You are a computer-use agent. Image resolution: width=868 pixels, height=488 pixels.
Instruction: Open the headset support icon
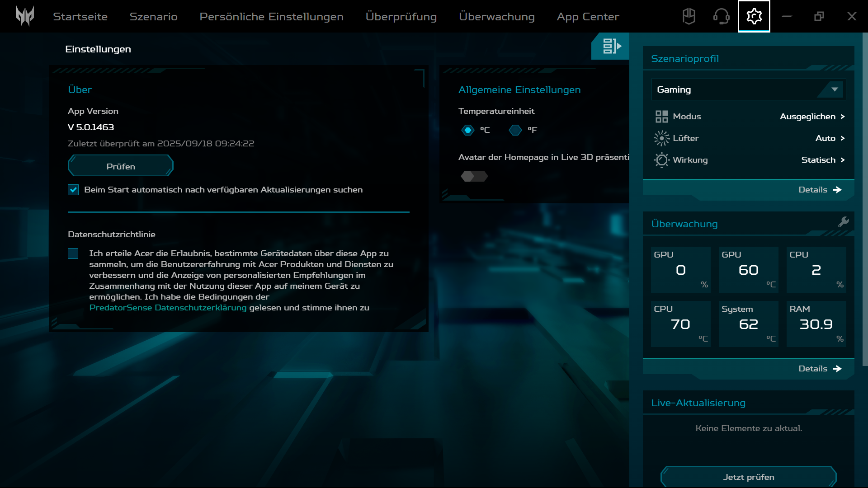721,16
